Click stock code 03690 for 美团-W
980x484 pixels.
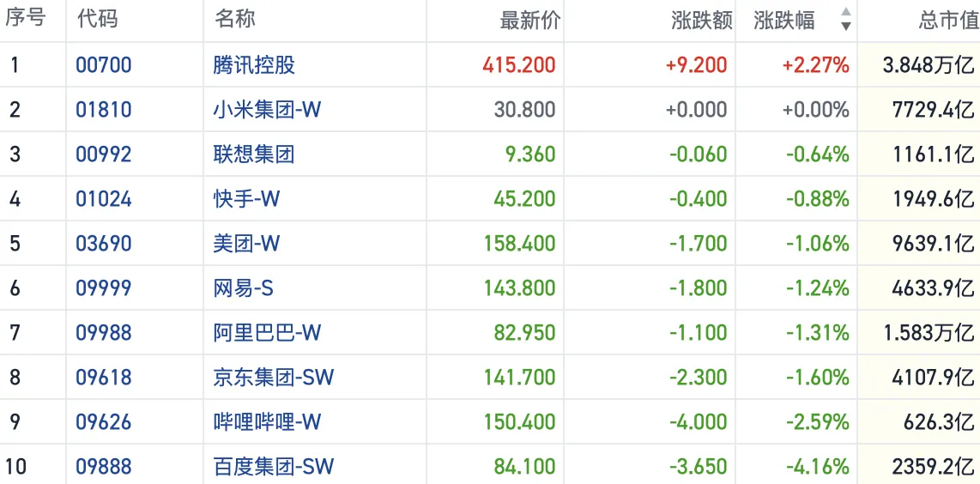[x=104, y=244]
